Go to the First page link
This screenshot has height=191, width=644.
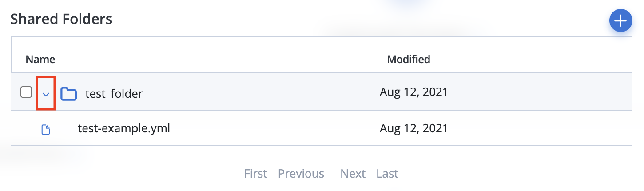(x=256, y=173)
